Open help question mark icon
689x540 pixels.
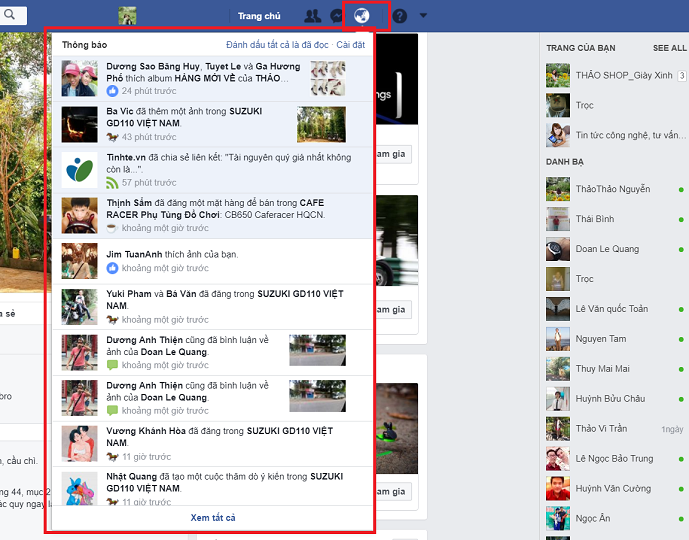tap(400, 16)
